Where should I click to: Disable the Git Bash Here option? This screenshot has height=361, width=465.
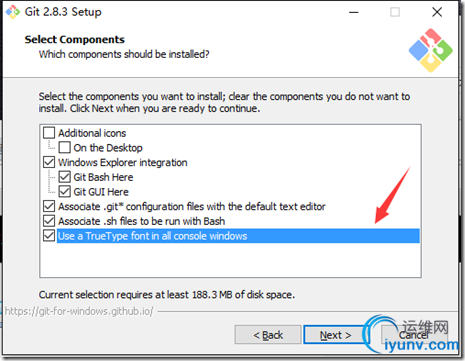pyautogui.click(x=65, y=177)
